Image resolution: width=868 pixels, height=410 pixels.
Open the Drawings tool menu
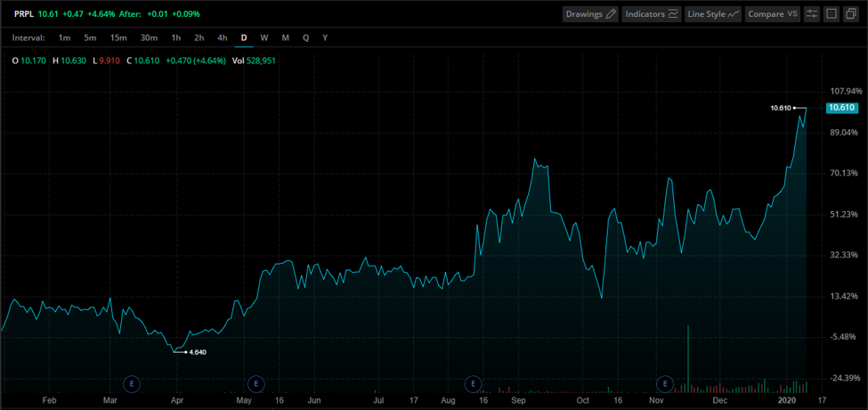pos(590,14)
